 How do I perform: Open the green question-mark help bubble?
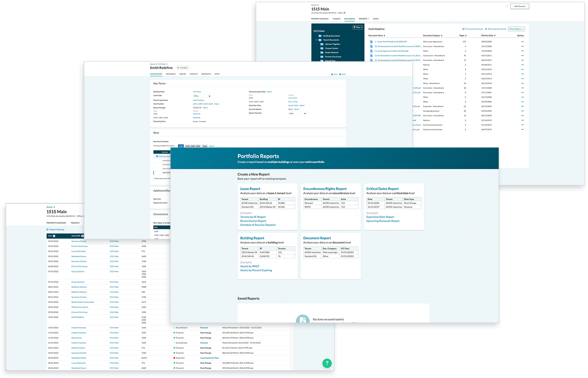pos(327,363)
